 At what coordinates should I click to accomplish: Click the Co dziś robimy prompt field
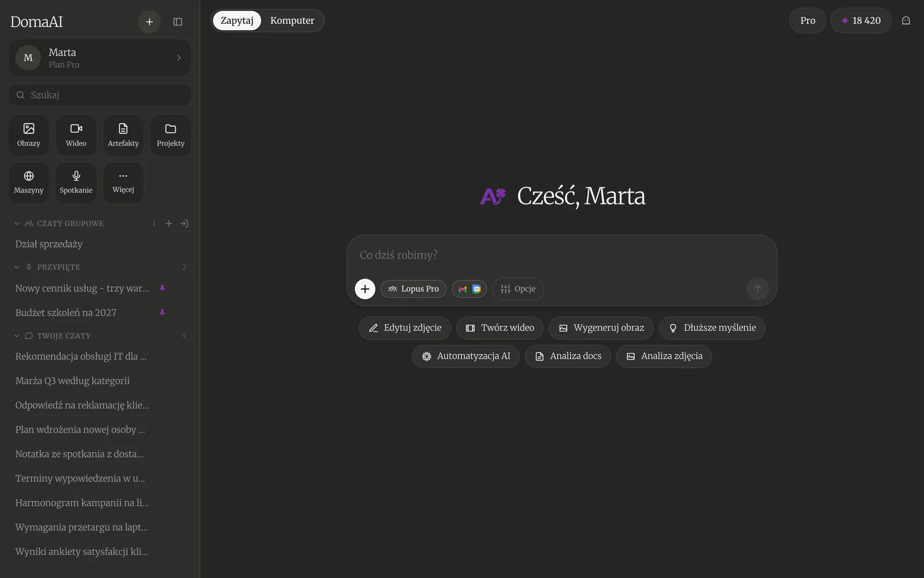[561, 255]
